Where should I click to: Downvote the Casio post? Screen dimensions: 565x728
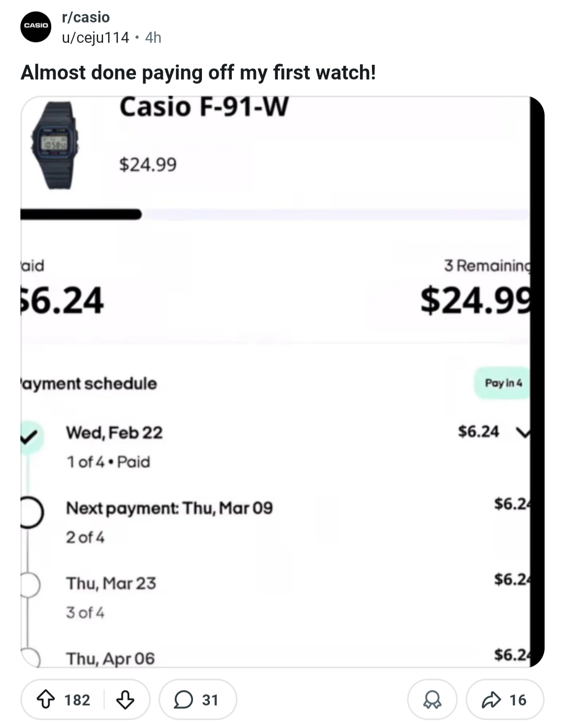coord(125,699)
